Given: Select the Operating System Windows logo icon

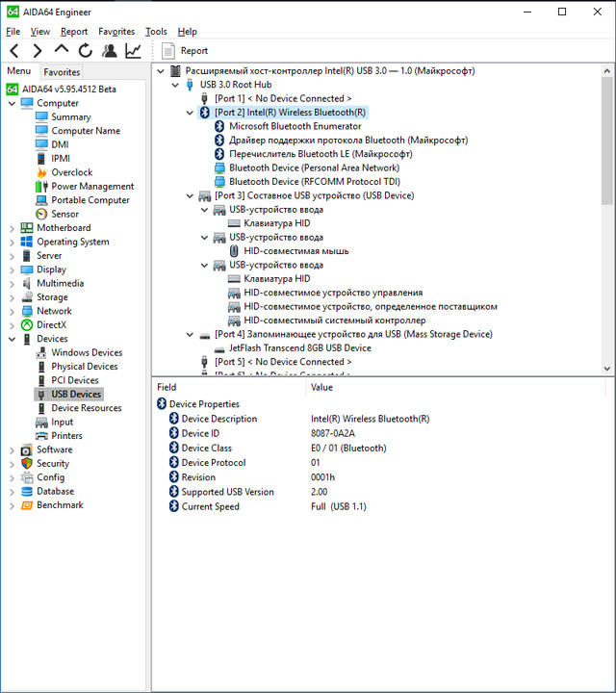Looking at the screenshot, I should point(27,242).
